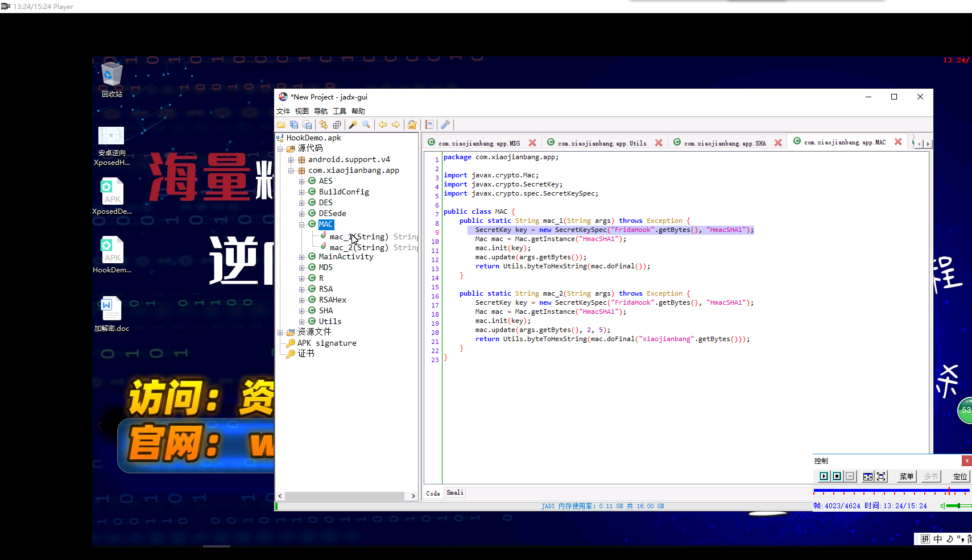The image size is (972, 560).
Task: Click the 菜单 button in 控制 panel
Action: click(x=907, y=476)
